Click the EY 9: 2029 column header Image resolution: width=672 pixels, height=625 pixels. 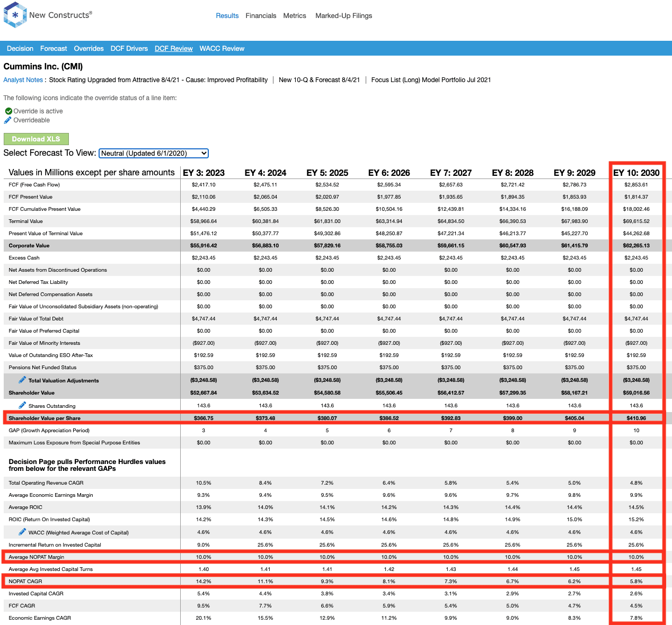(x=574, y=173)
